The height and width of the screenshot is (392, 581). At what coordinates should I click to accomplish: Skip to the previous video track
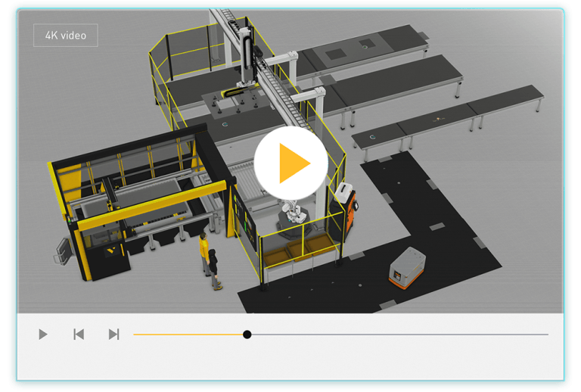[79, 334]
